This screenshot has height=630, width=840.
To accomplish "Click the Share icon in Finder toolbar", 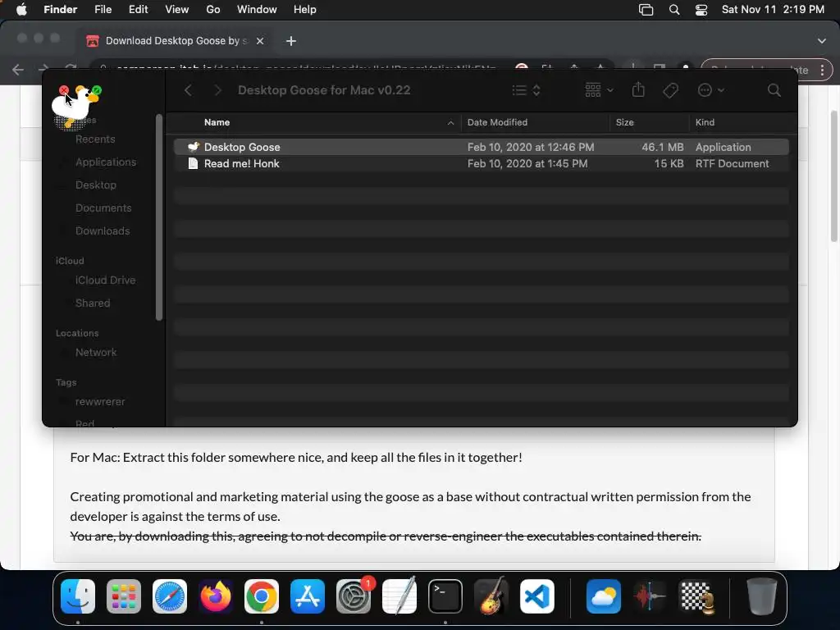I will [x=638, y=89].
